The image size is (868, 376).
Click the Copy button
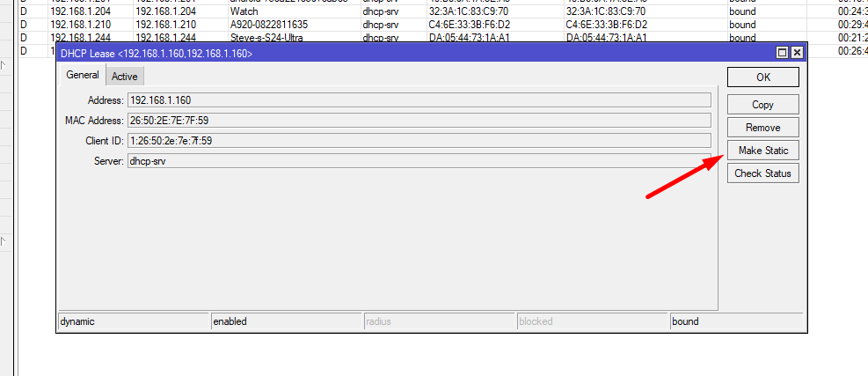point(762,104)
